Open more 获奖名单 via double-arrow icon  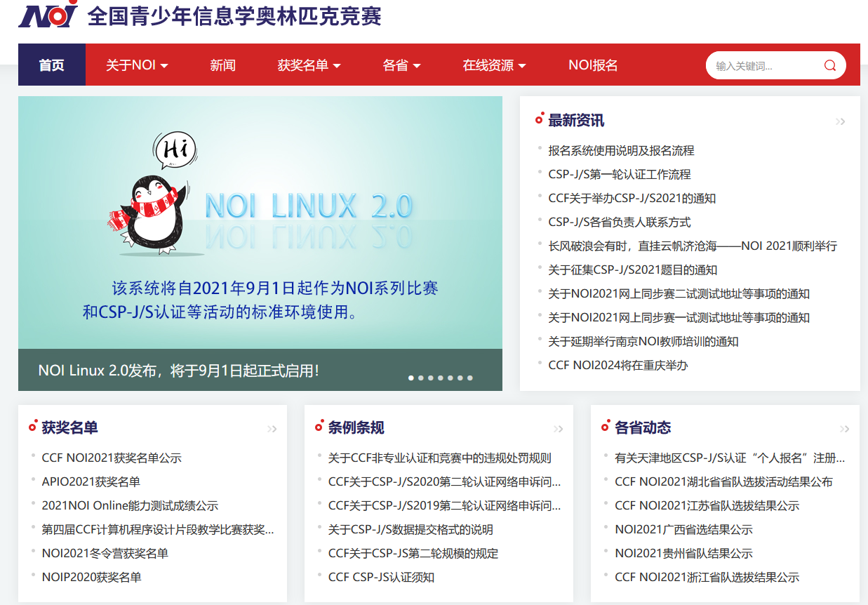272,429
